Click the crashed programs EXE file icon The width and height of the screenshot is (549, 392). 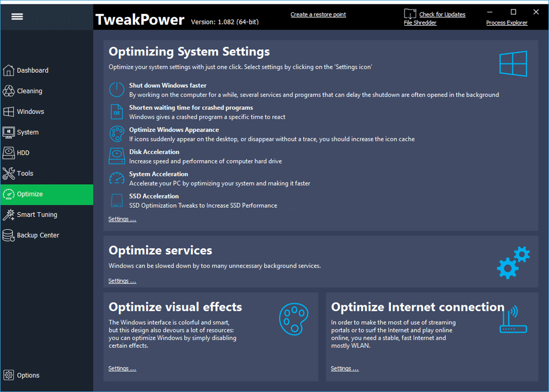[x=117, y=112]
